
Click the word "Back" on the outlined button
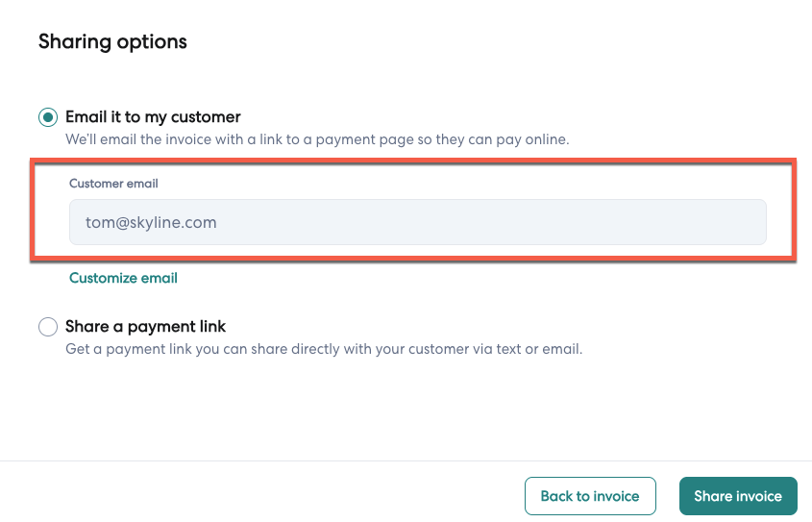point(557,496)
